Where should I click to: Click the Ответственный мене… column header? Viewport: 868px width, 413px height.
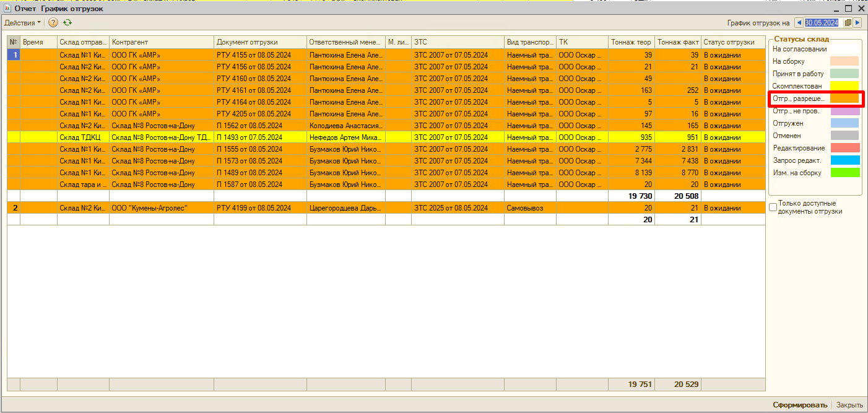tap(346, 42)
